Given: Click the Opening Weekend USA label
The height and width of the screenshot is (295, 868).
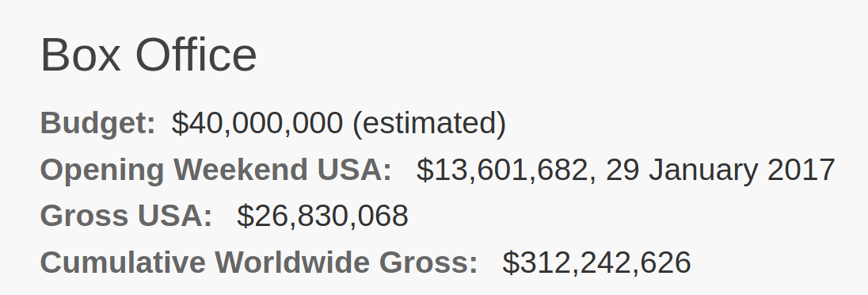Looking at the screenshot, I should (216, 170).
